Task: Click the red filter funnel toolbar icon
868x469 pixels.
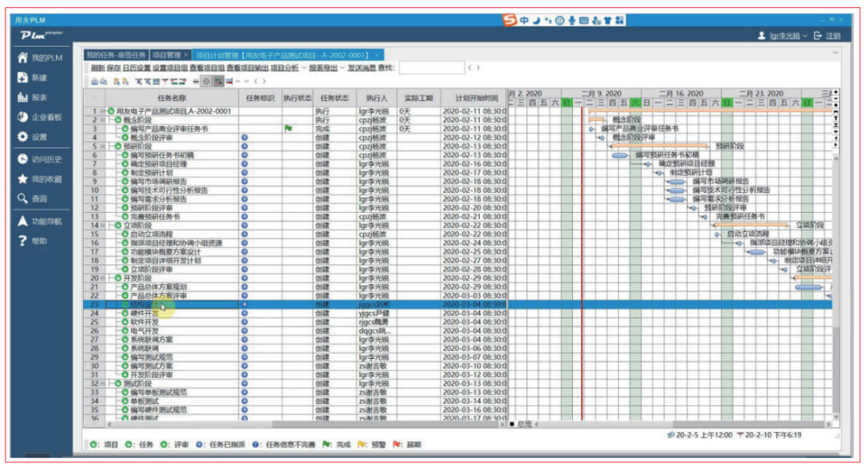Action: tap(165, 81)
